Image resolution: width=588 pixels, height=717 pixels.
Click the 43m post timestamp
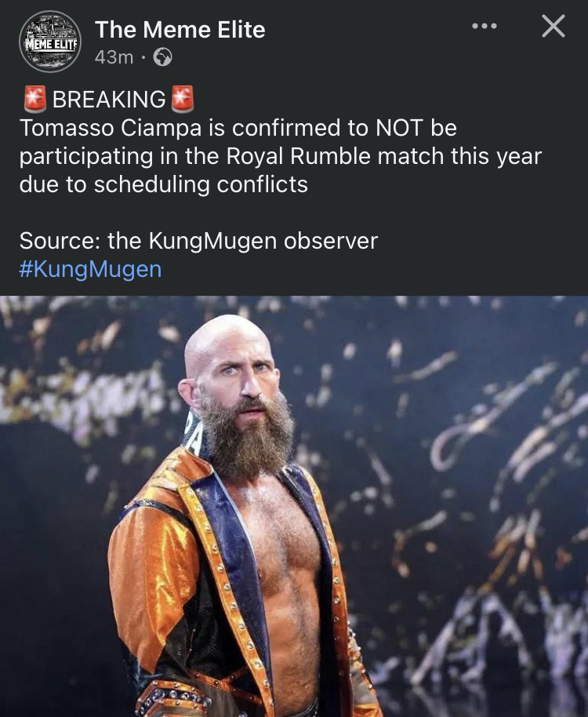(x=114, y=57)
